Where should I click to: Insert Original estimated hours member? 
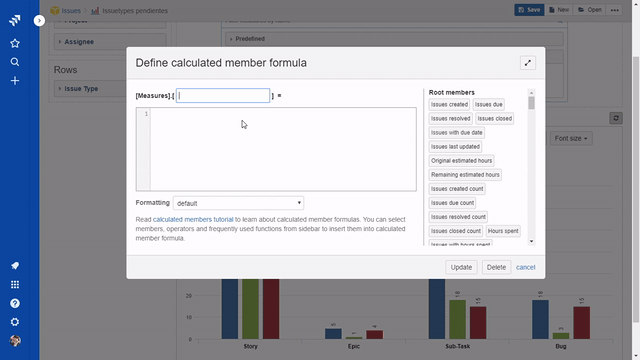461,161
